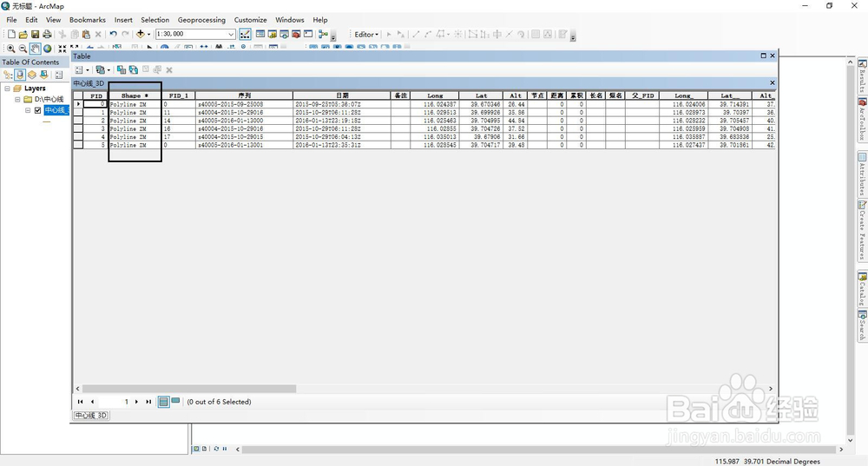
Task: Click the Shape * column header
Action: click(x=135, y=95)
